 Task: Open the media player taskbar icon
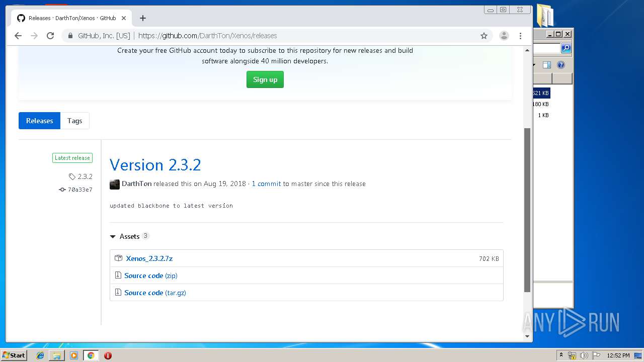(74, 355)
